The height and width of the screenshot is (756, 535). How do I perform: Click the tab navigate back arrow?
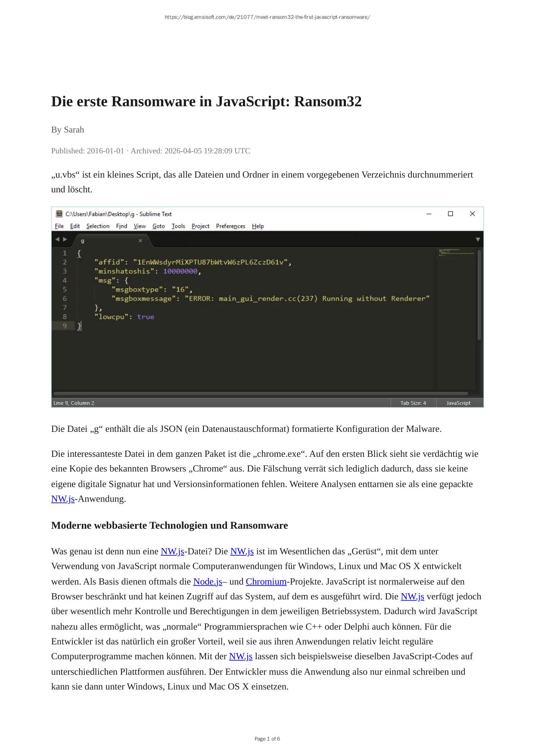[x=57, y=239]
